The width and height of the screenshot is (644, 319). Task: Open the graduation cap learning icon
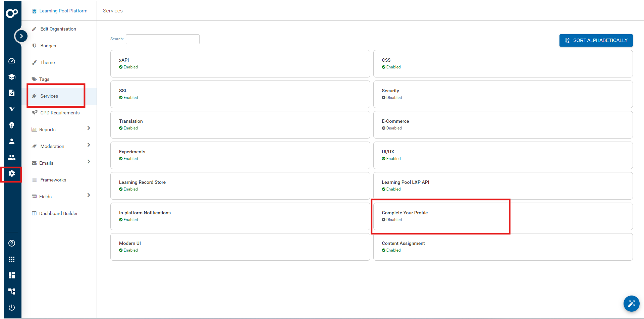[12, 77]
